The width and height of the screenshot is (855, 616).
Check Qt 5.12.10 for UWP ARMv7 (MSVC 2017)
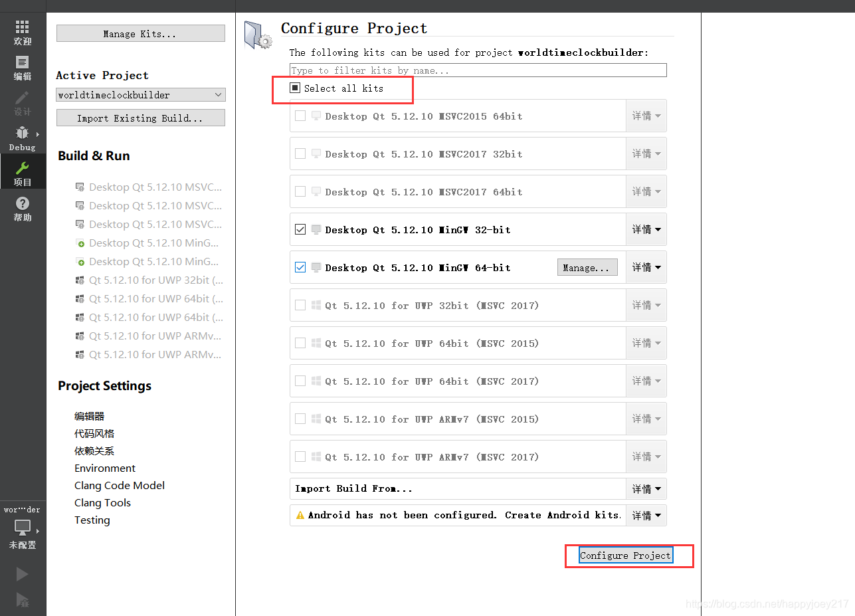coord(300,457)
